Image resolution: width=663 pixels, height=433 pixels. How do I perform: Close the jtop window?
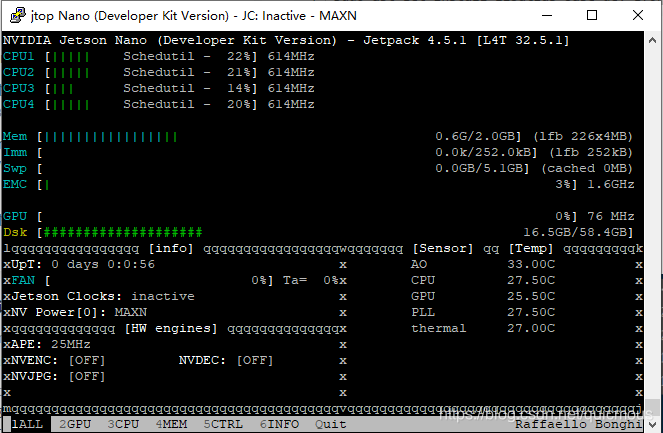[x=638, y=15]
